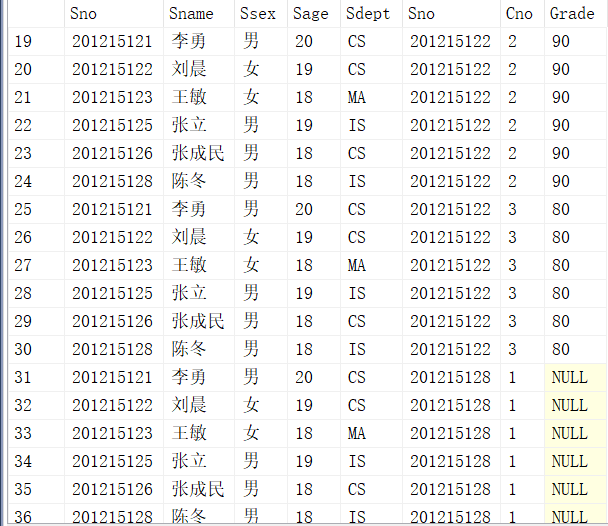
Task: Click Sdept cell MA in row 27
Action: point(371,266)
